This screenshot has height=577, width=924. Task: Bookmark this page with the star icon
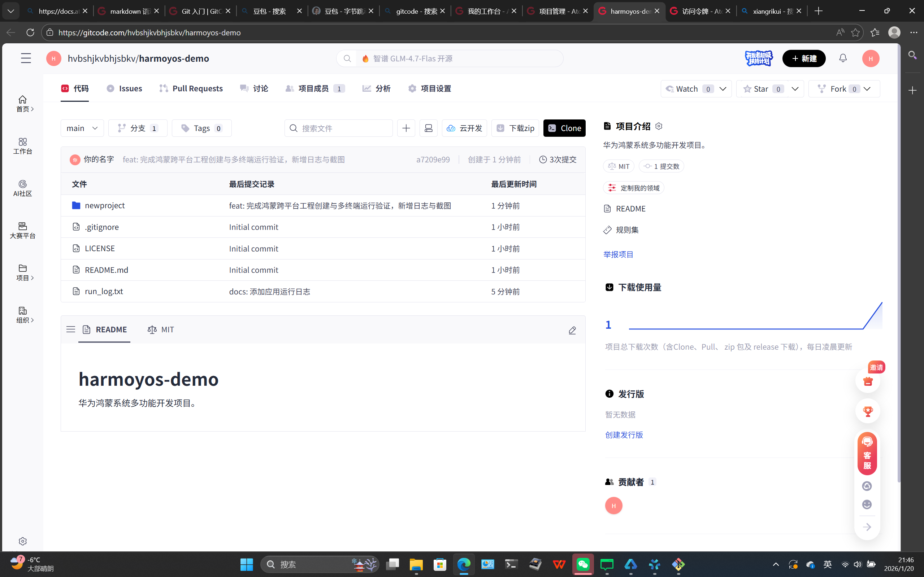(855, 32)
